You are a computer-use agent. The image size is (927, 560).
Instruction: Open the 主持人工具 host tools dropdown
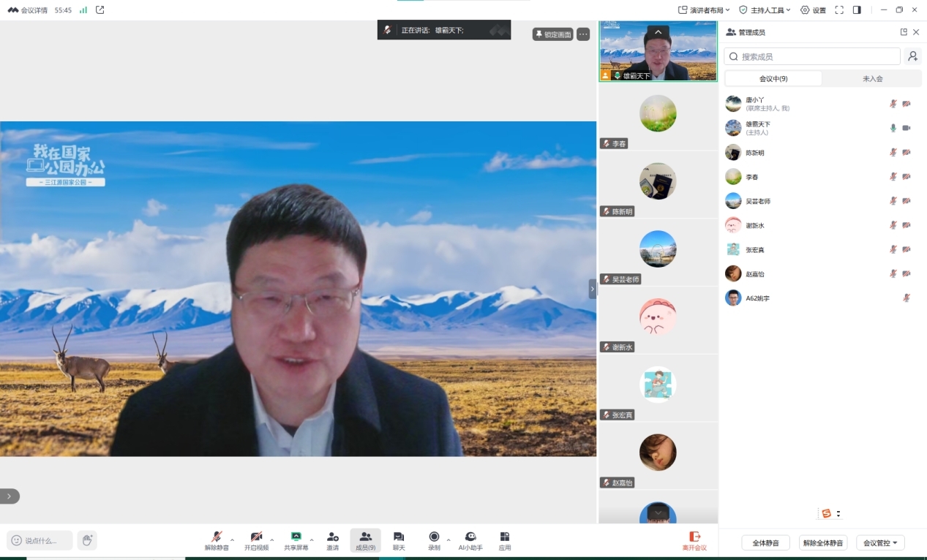(x=765, y=10)
